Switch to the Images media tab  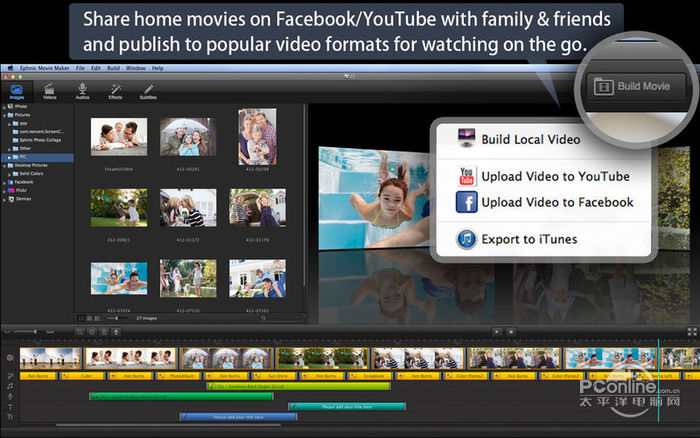pos(17,92)
